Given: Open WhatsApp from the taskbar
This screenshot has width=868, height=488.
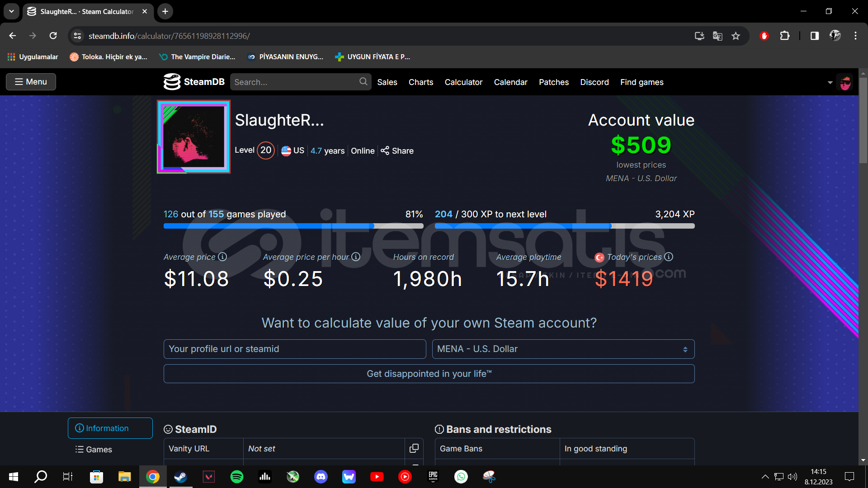Looking at the screenshot, I should (461, 476).
